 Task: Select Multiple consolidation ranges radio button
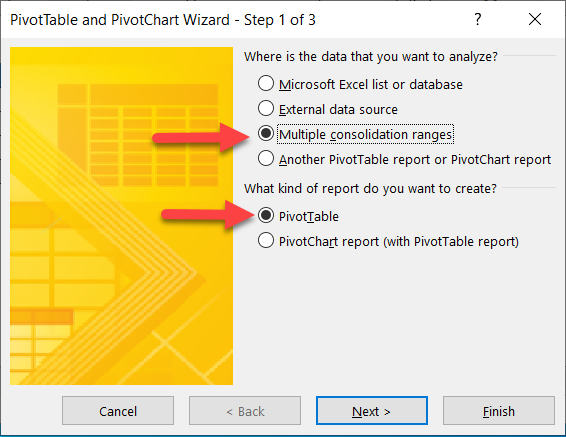click(x=266, y=134)
